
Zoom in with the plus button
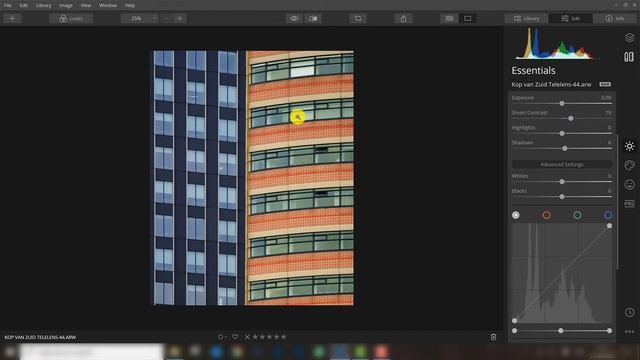click(x=180, y=18)
